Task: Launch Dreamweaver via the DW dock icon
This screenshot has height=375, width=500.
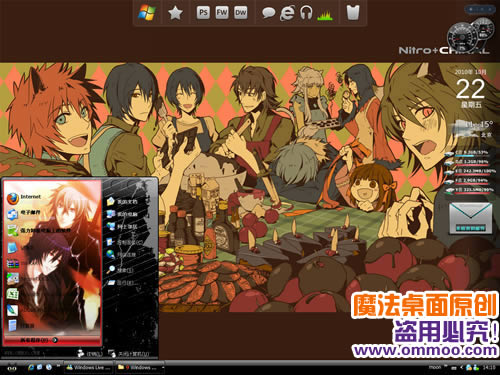Action: [241, 13]
